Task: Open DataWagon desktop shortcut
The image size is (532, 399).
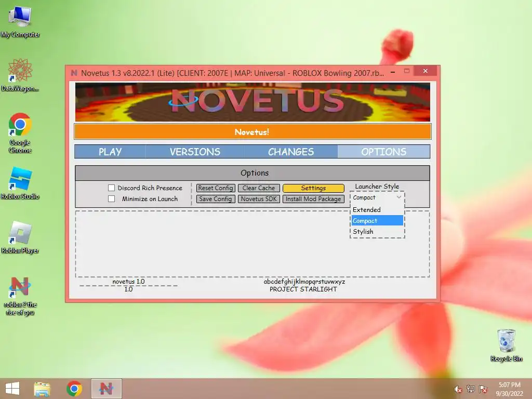Action: [20, 75]
